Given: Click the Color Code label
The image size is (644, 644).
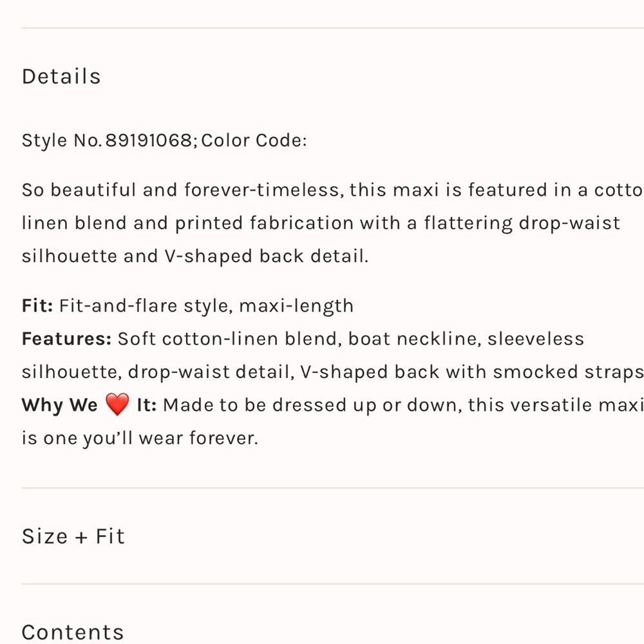Looking at the screenshot, I should pyautogui.click(x=254, y=140).
